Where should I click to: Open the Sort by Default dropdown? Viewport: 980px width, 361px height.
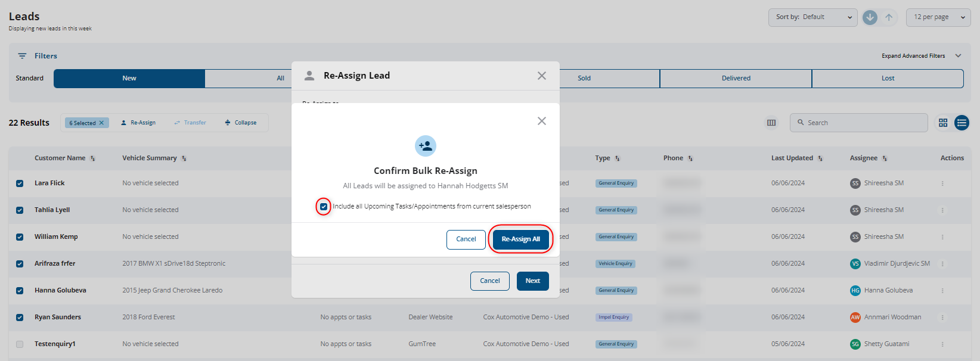click(813, 17)
